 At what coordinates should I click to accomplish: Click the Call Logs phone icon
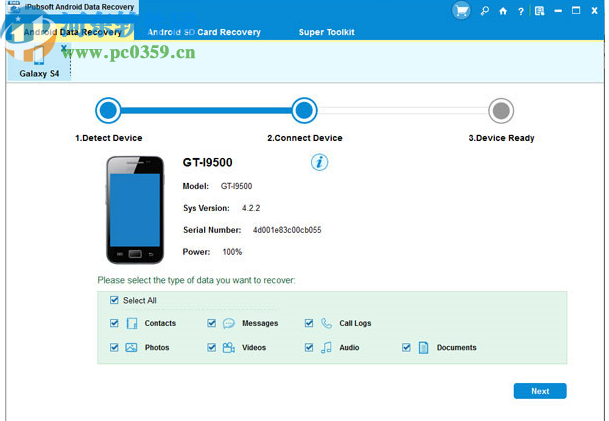326,323
